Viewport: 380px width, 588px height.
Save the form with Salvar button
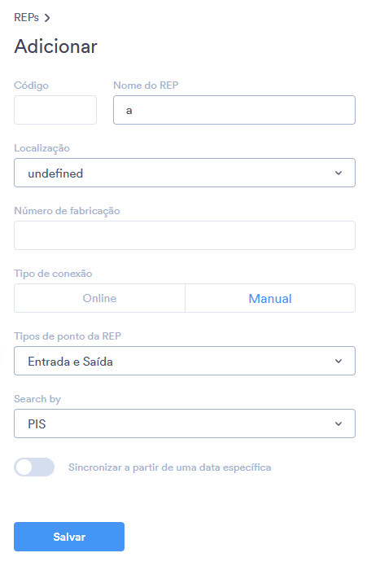click(69, 537)
